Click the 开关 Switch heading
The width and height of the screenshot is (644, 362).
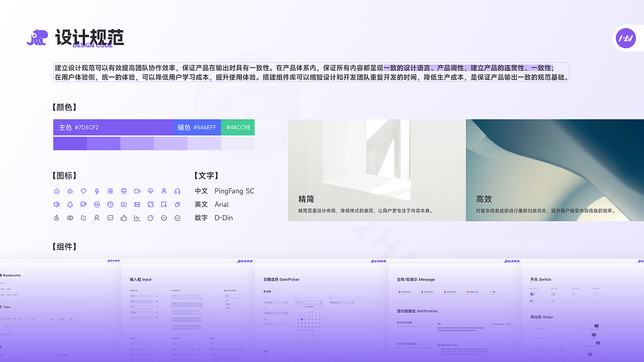pos(540,280)
